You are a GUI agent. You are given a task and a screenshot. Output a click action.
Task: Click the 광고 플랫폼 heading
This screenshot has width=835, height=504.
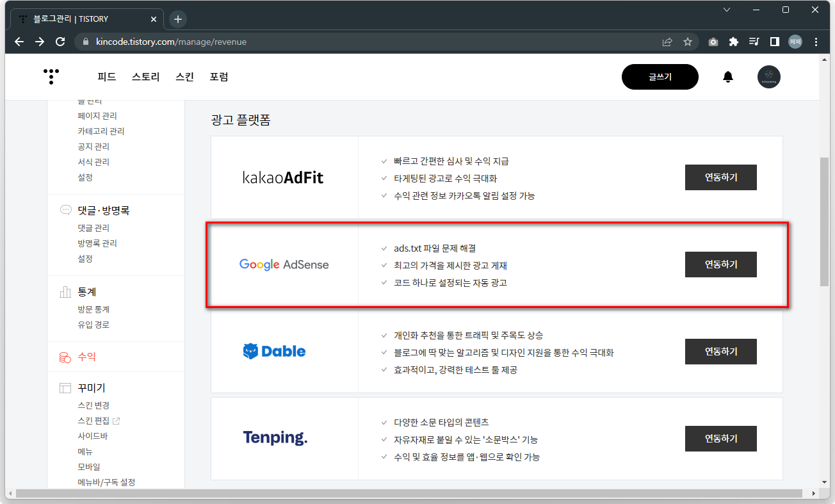241,120
